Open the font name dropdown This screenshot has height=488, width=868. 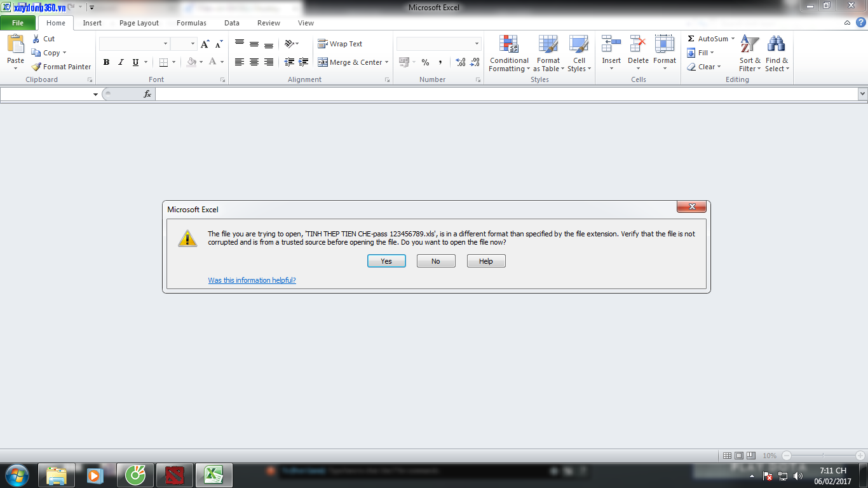[166, 44]
